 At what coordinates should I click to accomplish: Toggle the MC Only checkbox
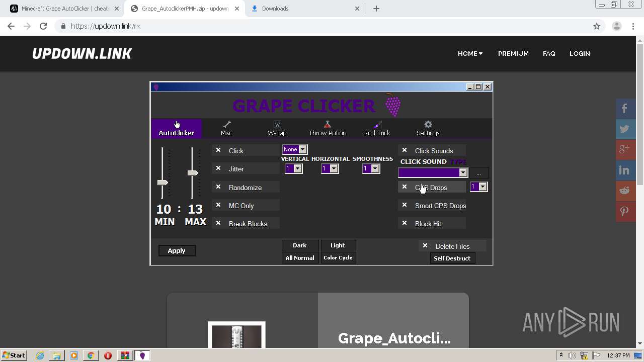(218, 205)
